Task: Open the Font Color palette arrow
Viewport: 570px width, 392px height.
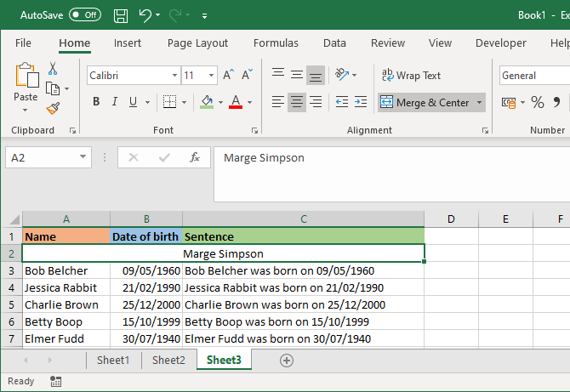Action: tap(250, 102)
